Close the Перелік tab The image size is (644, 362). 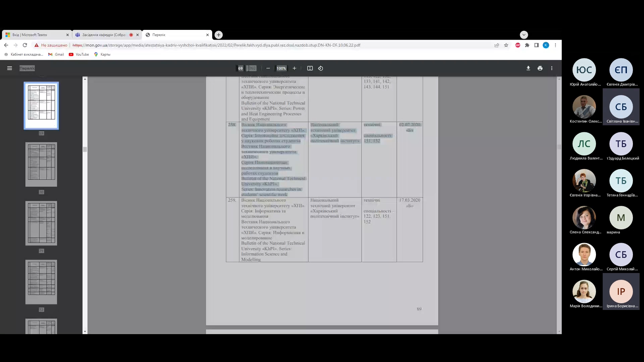click(208, 35)
